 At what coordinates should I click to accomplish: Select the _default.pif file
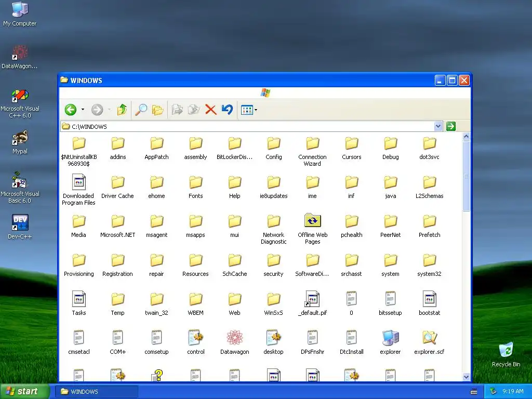(312, 303)
